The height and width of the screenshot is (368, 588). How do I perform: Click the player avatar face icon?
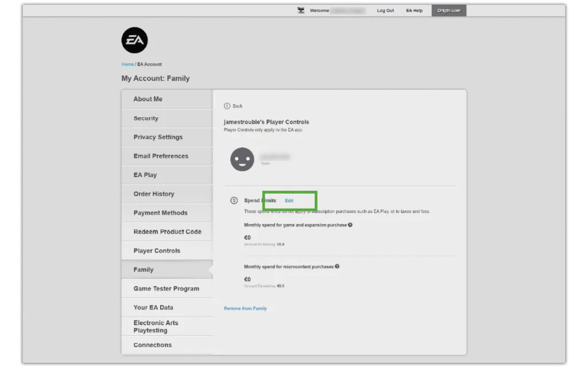[x=242, y=159]
